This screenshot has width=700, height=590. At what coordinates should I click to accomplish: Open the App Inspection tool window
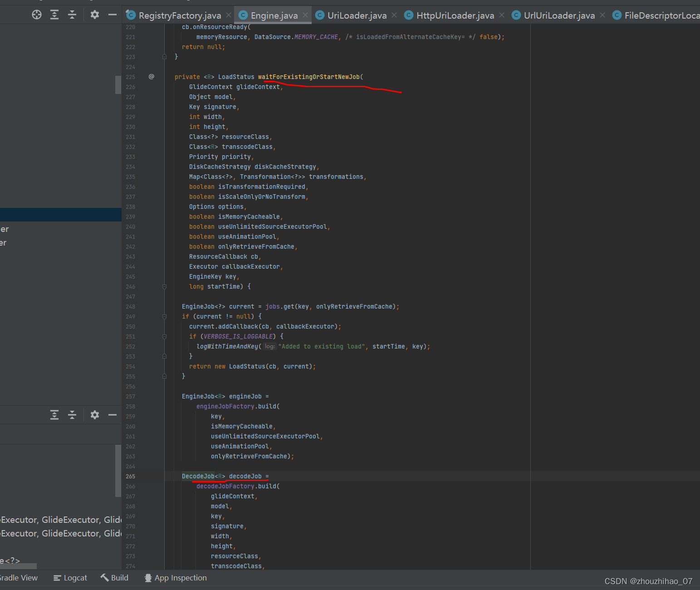click(176, 578)
